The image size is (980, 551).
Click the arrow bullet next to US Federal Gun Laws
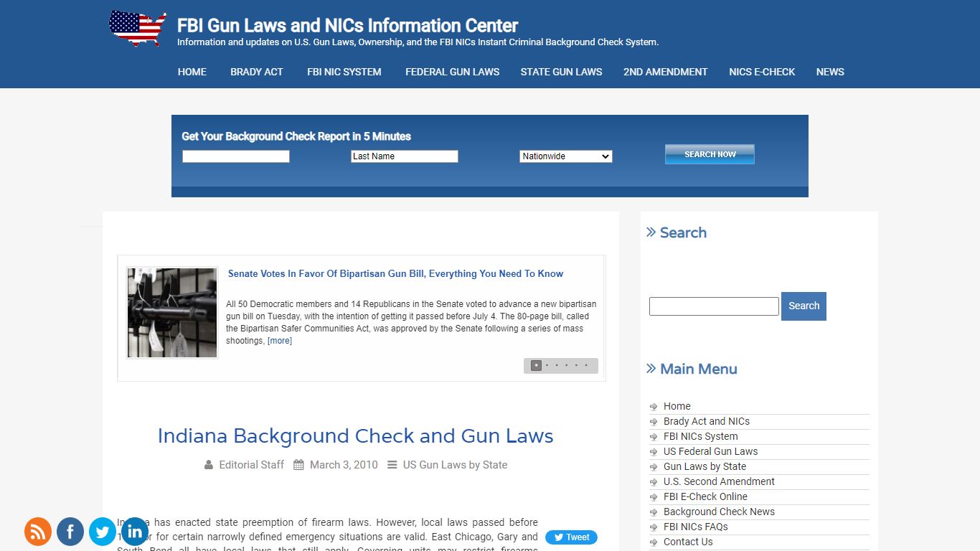click(654, 452)
